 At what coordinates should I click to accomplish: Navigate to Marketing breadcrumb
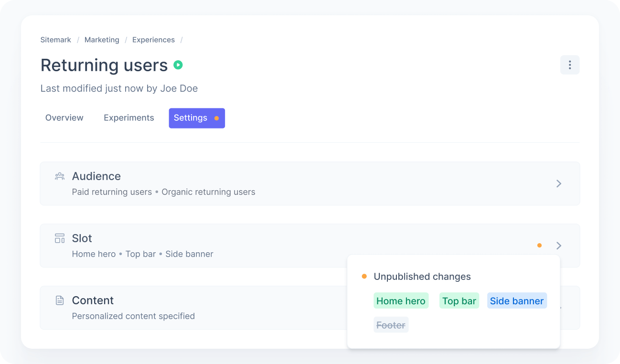tap(102, 40)
